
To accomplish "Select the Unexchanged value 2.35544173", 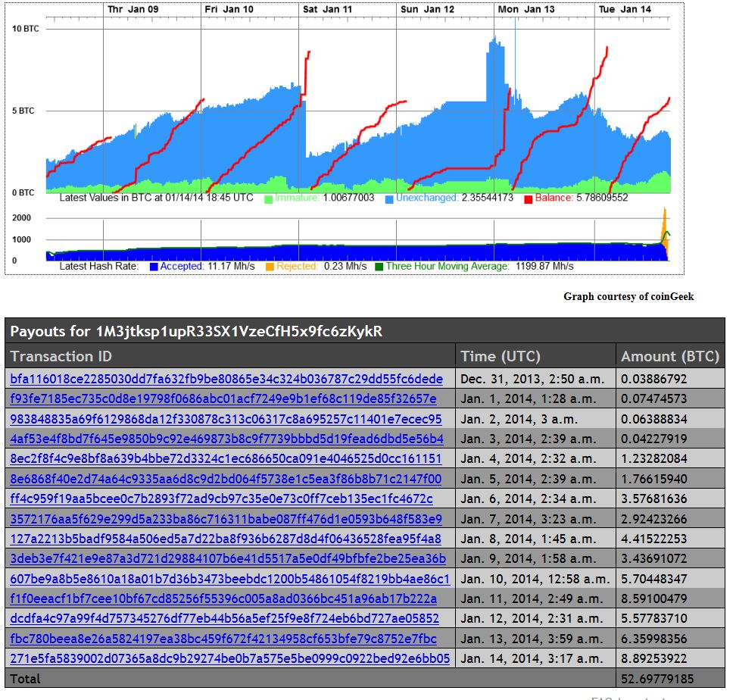I will (488, 198).
